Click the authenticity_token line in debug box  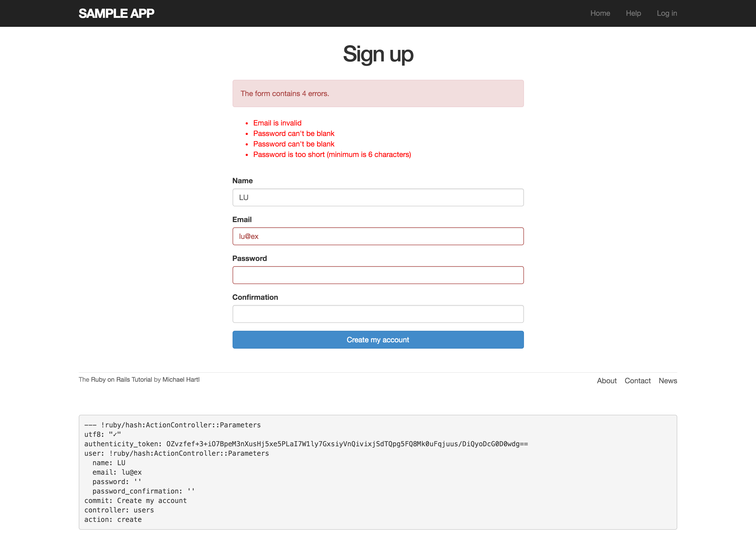[x=306, y=444]
